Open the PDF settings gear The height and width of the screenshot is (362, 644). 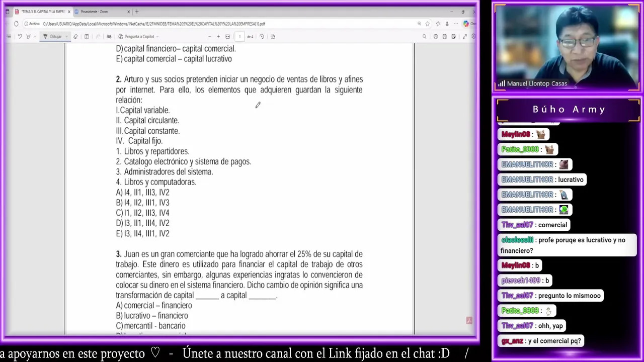point(473,36)
